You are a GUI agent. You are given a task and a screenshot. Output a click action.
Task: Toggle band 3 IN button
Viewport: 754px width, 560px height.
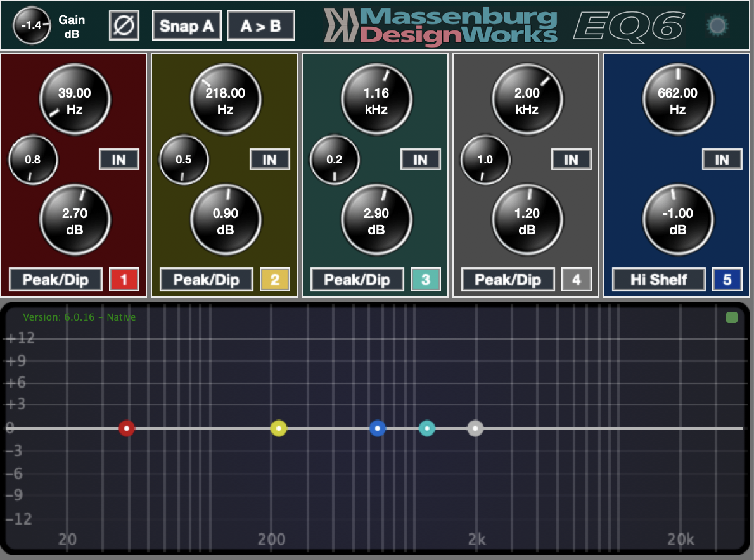(420, 159)
